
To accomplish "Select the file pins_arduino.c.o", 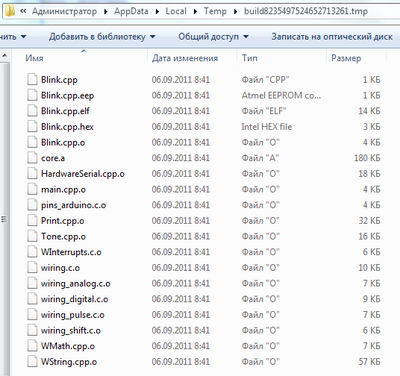I will pos(74,205).
